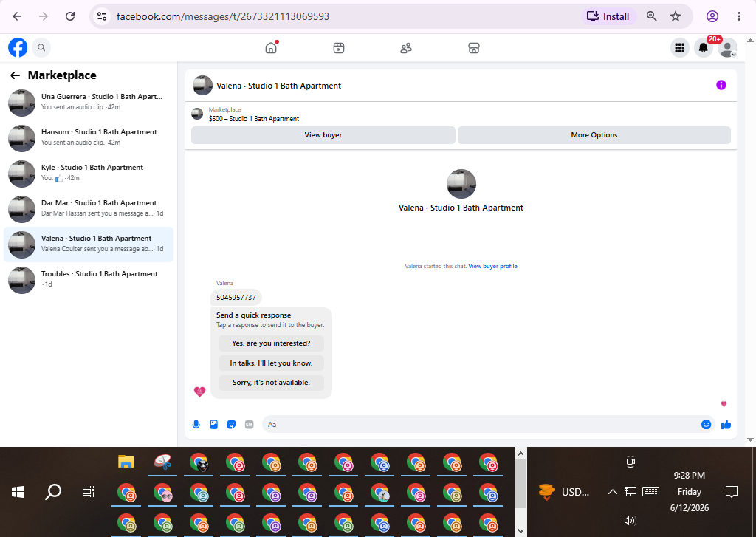Send 'In talks. I'll let you know.' response

271,363
